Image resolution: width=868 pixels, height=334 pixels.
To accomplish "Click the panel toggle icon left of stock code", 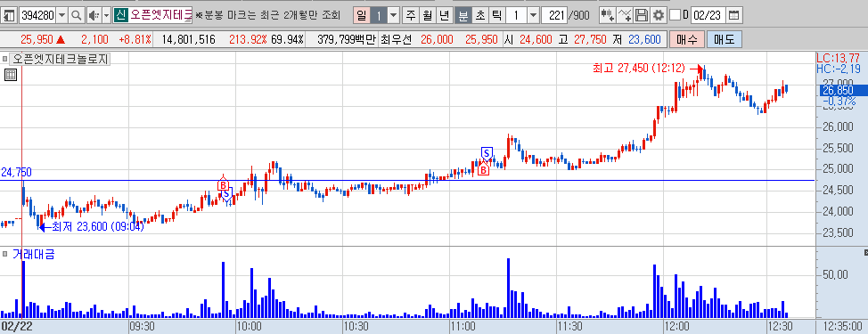I will (x=9, y=15).
